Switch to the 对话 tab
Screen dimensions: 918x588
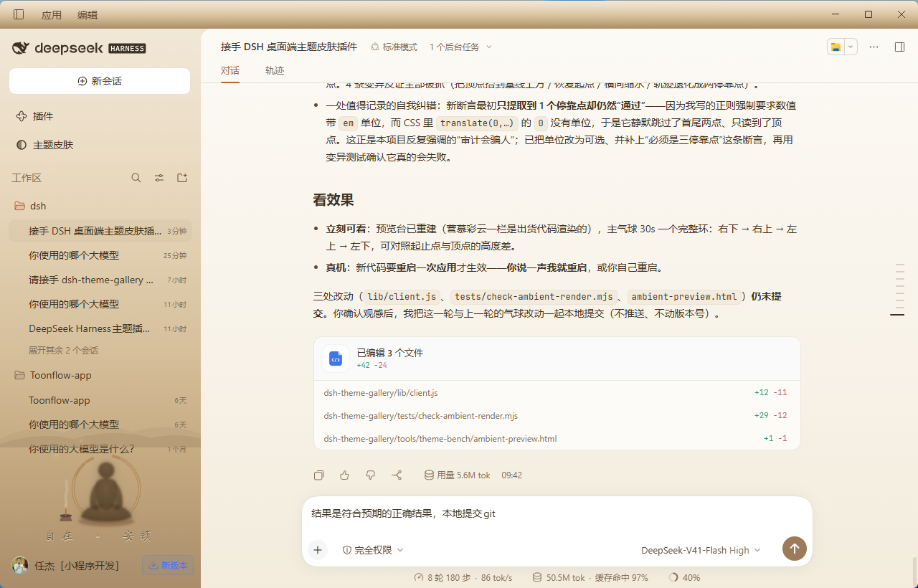click(x=230, y=70)
